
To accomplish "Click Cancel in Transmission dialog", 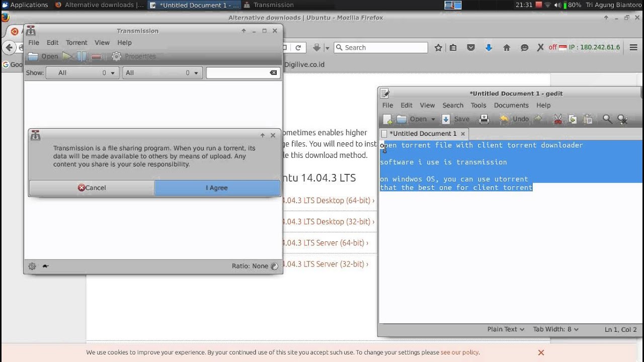I will [x=92, y=188].
